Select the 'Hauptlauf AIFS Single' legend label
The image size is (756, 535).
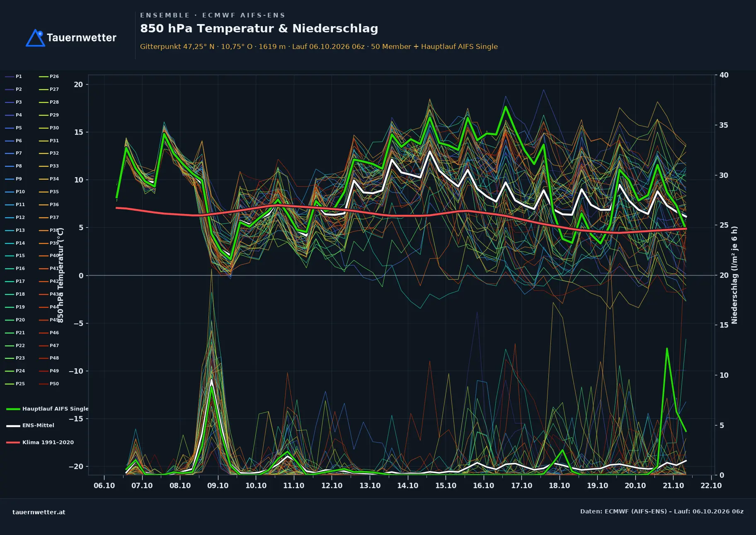coord(56,409)
